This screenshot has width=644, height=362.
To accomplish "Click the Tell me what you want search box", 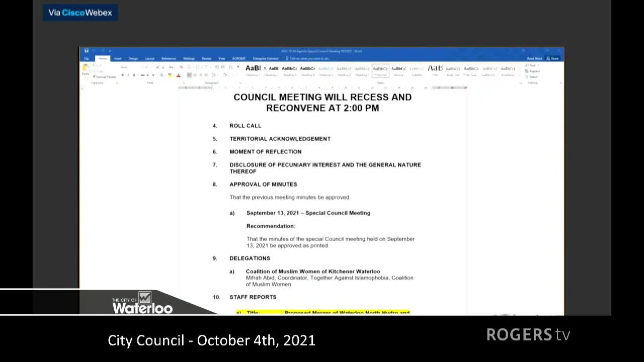I will 307,58.
